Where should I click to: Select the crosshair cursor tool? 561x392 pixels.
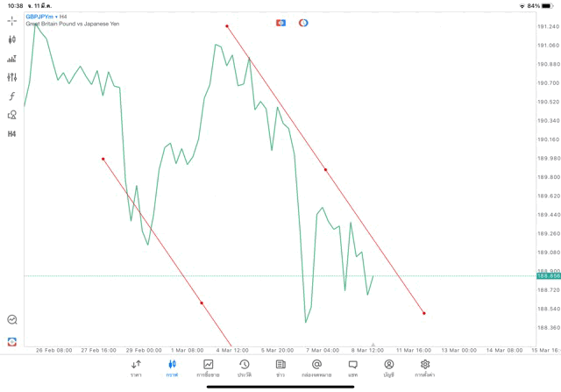pyautogui.click(x=11, y=20)
